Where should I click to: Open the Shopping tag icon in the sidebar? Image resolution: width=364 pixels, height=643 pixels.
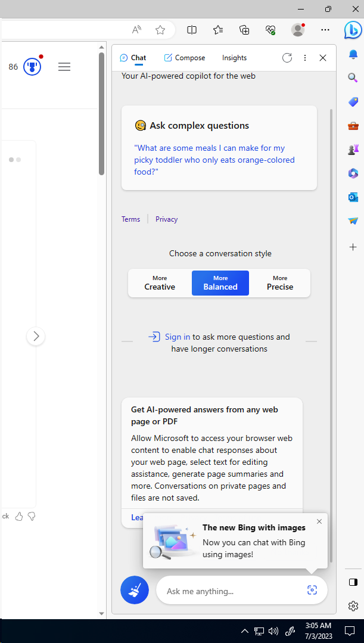[353, 102]
